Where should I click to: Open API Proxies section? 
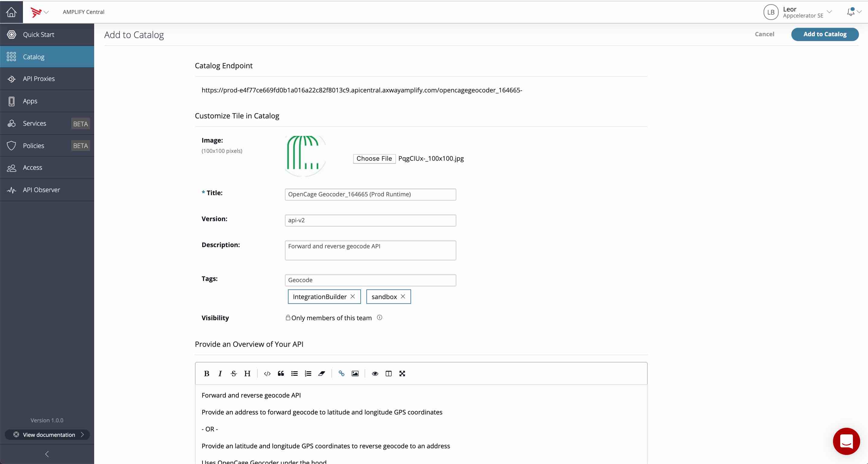[47, 79]
